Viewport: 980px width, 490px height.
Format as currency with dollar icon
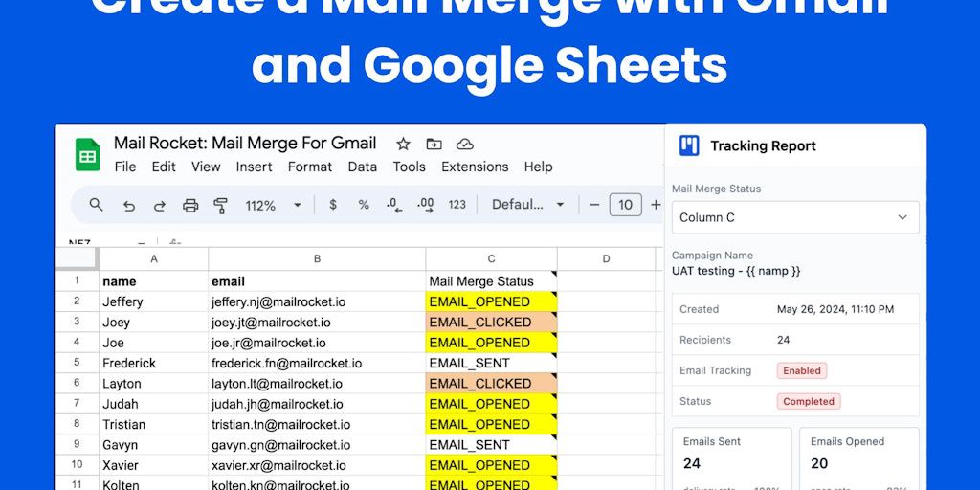pyautogui.click(x=332, y=205)
